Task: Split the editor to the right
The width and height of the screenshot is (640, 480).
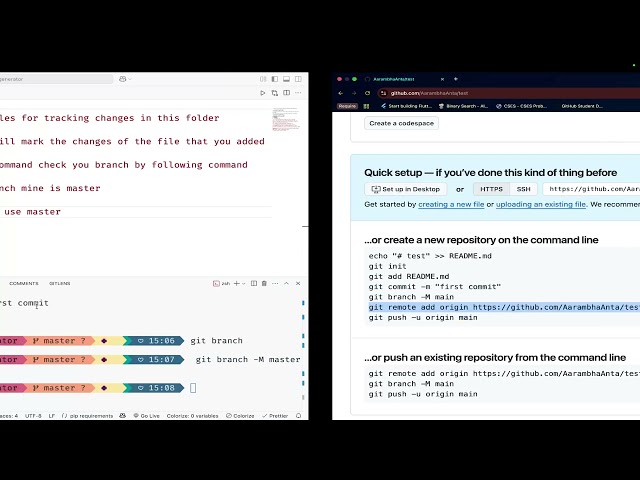Action: coord(287,93)
